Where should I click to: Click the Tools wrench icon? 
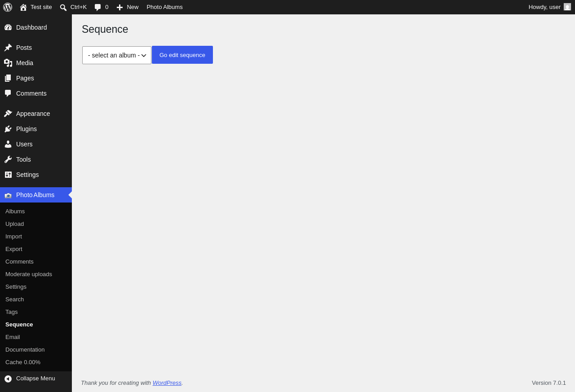[8, 159]
